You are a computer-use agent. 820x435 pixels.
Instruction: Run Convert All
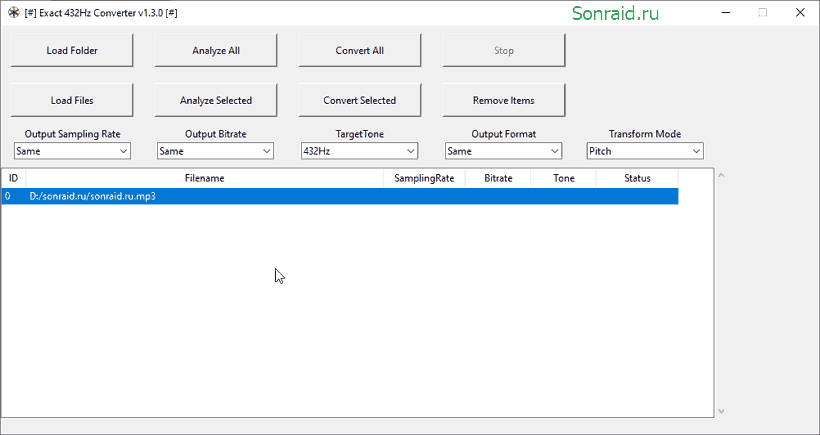coord(359,50)
